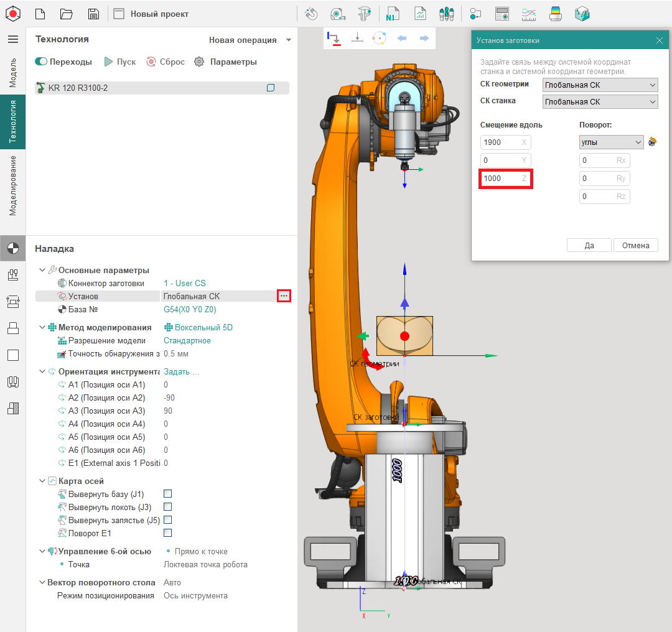Click the Save project floppy disk icon
672x632 pixels.
[93, 14]
